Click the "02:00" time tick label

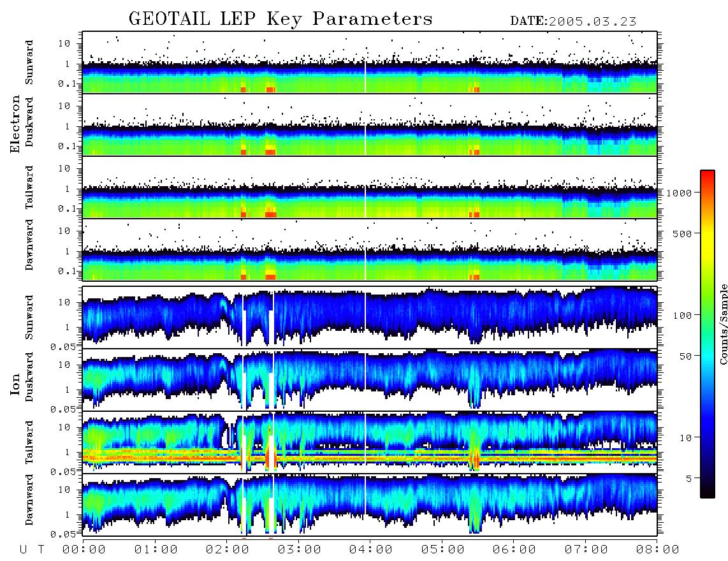pos(228,550)
